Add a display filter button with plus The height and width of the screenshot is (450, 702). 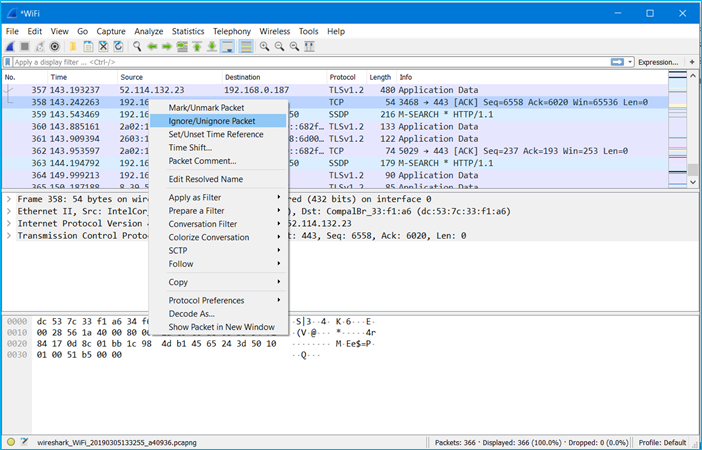tap(692, 62)
